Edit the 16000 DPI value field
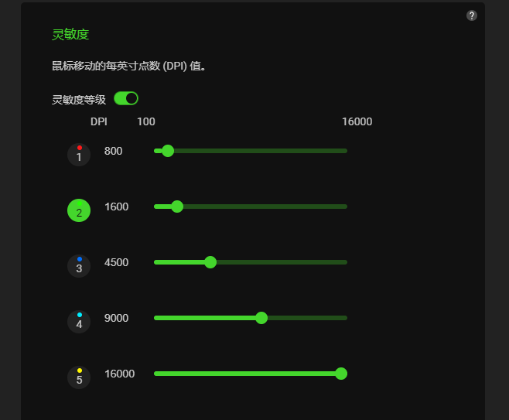Image resolution: width=509 pixels, height=420 pixels. pyautogui.click(x=120, y=374)
